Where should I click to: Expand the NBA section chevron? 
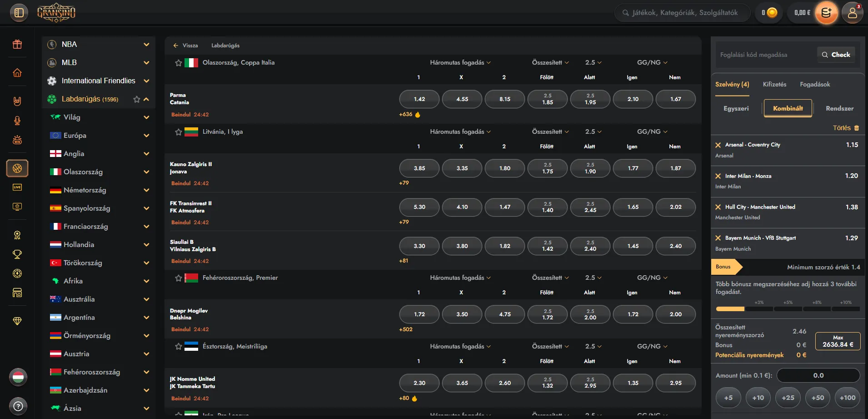(x=146, y=45)
